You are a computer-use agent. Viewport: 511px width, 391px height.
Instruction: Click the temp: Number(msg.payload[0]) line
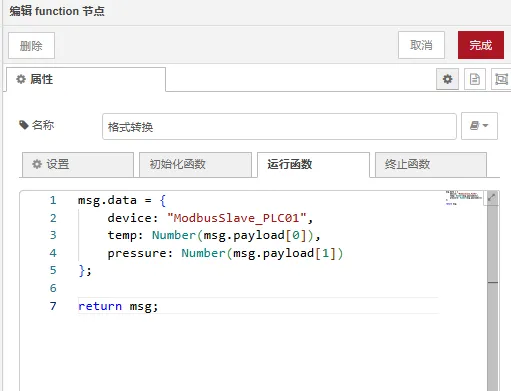214,236
